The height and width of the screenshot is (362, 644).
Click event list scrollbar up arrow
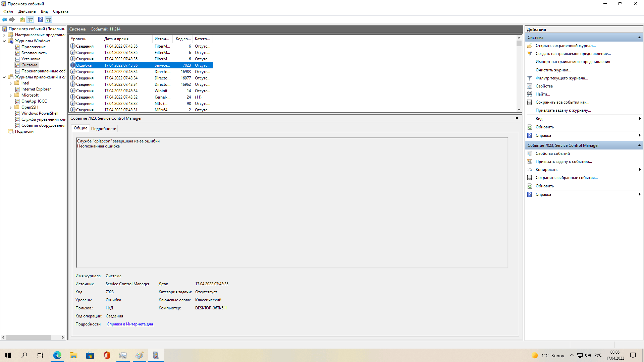pos(519,38)
